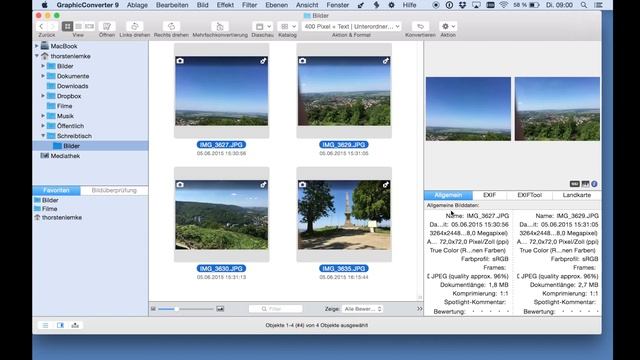Click the Links drehen icon
Viewport: 640px width, 360px height.
(x=134, y=26)
